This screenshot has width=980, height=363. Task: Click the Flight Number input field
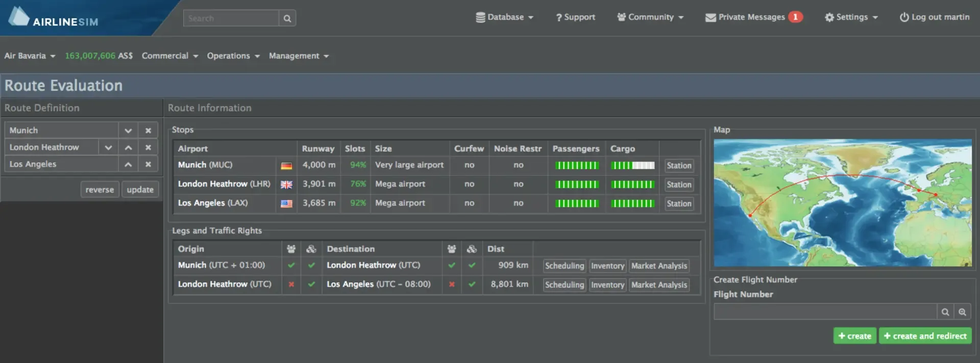[x=825, y=312]
